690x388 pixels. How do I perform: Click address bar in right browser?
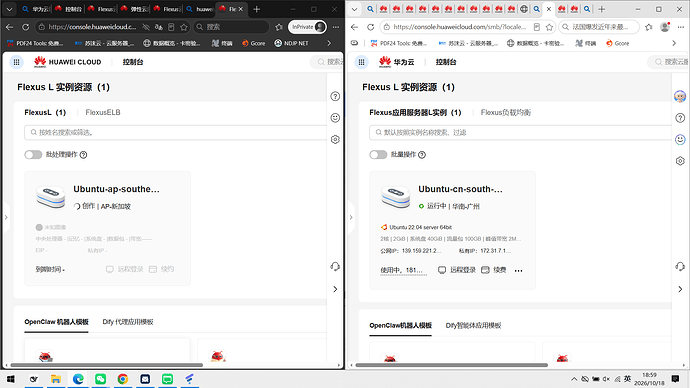(x=467, y=27)
